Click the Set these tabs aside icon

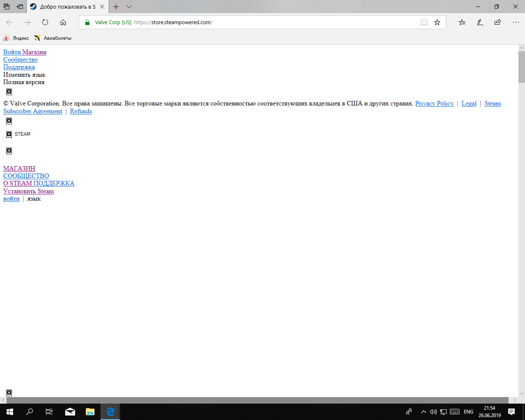point(20,7)
